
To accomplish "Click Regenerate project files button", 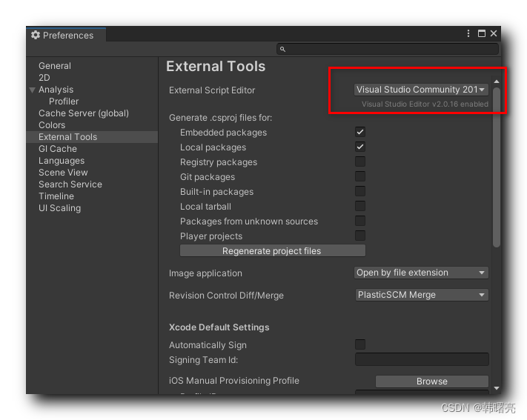I will [273, 250].
